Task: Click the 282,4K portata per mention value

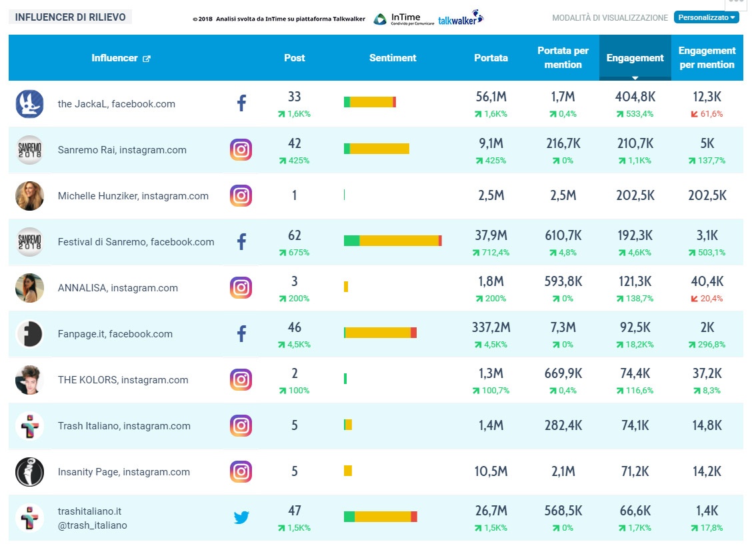Action: 563,425
